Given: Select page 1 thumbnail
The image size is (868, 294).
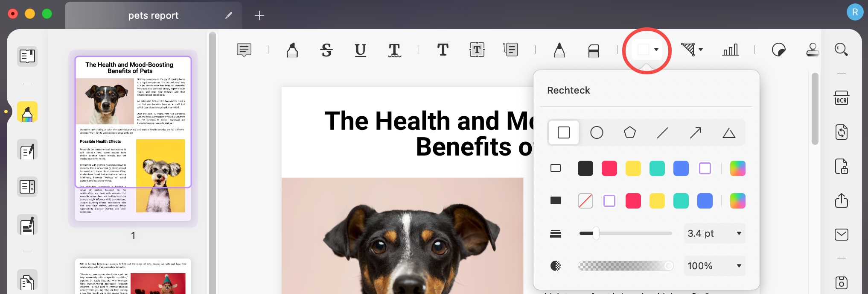Looking at the screenshot, I should [x=133, y=138].
